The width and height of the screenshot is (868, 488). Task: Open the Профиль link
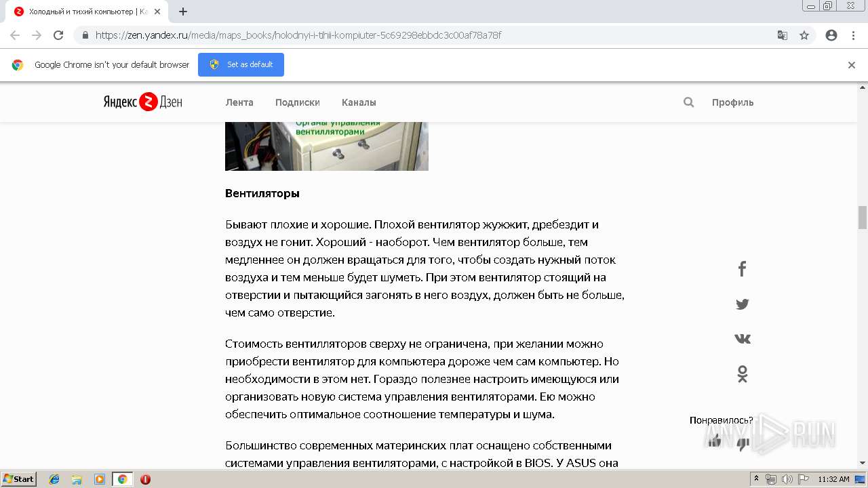tap(732, 102)
